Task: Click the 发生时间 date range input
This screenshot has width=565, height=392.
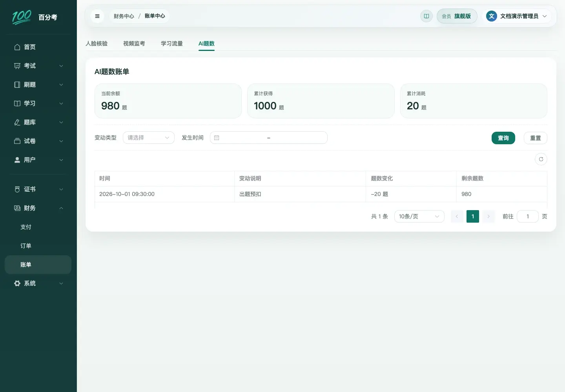Action: [269, 138]
